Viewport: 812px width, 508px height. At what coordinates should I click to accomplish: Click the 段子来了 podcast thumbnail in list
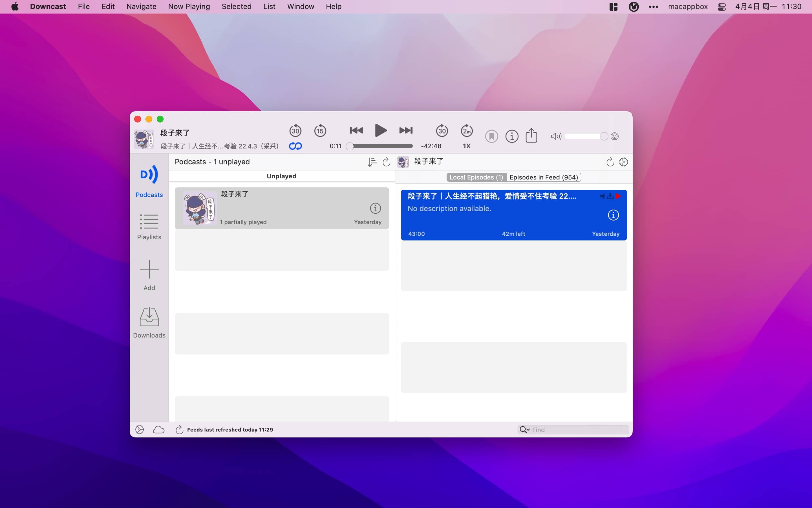200,208
